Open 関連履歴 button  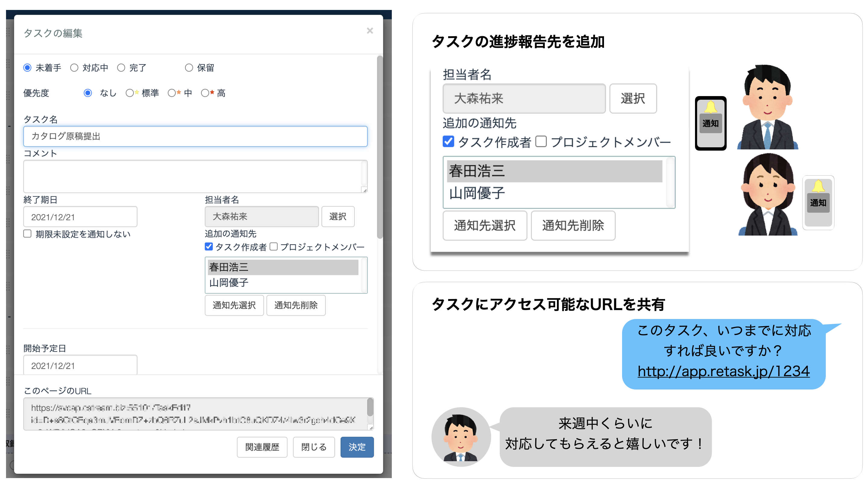tap(262, 447)
